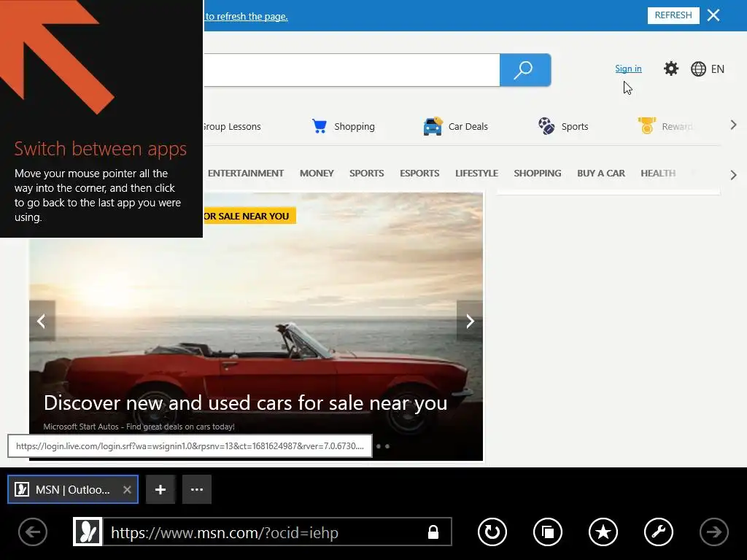Go to previous carousel slide
Screen dimensions: 747x560
(42, 321)
